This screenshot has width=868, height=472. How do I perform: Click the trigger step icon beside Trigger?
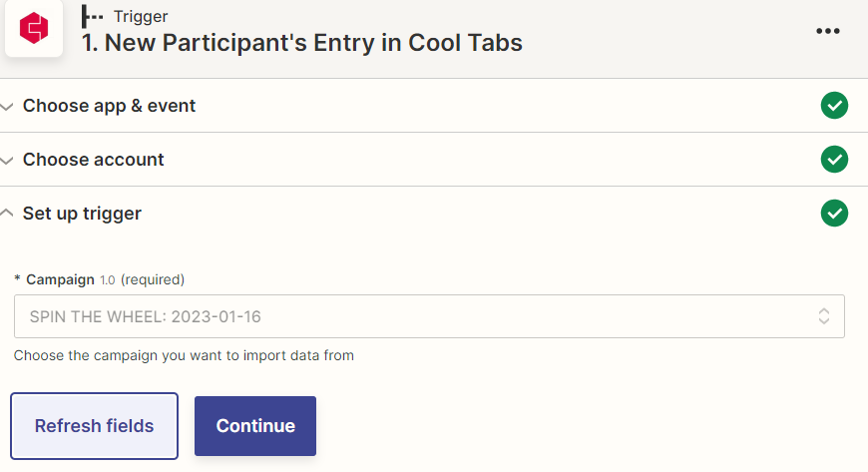(92, 17)
